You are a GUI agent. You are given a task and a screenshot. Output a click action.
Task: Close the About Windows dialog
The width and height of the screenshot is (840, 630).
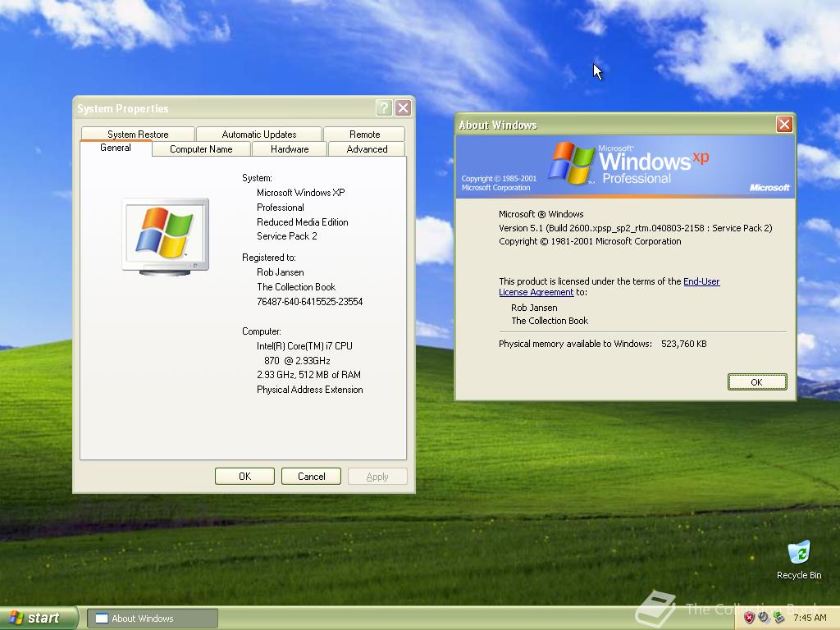click(x=784, y=125)
